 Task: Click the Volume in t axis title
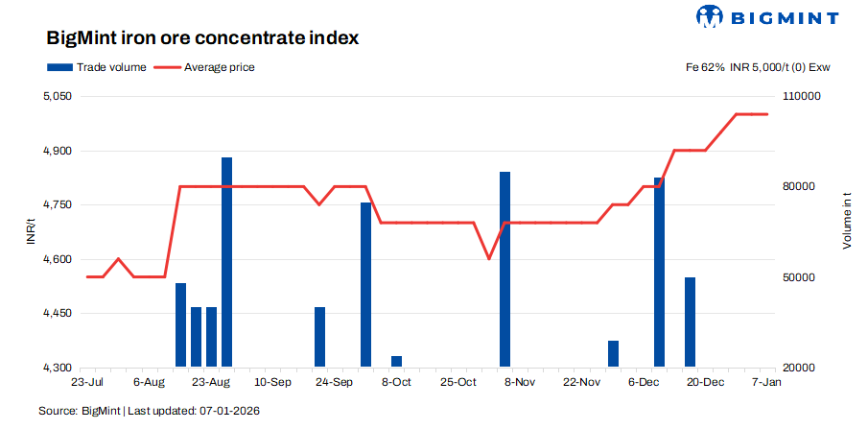(847, 222)
